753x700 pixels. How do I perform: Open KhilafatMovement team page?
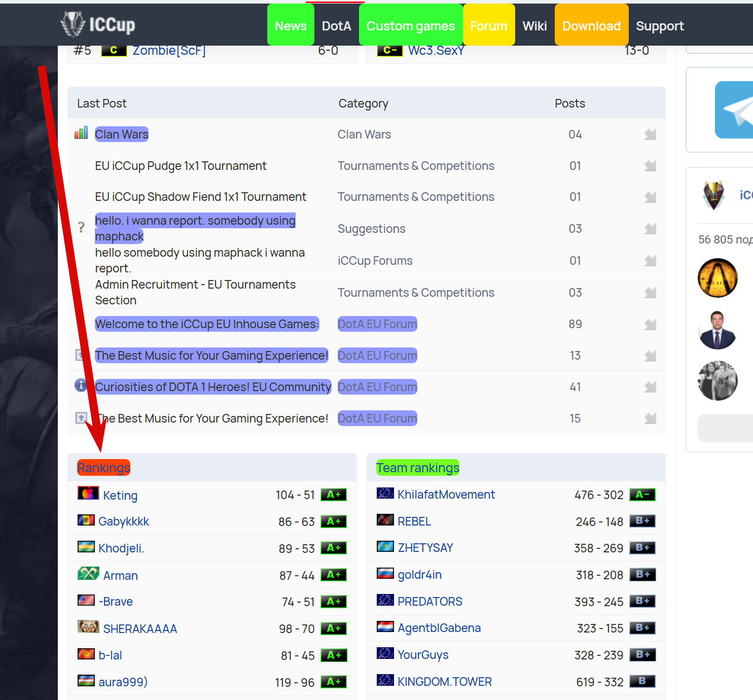click(446, 495)
